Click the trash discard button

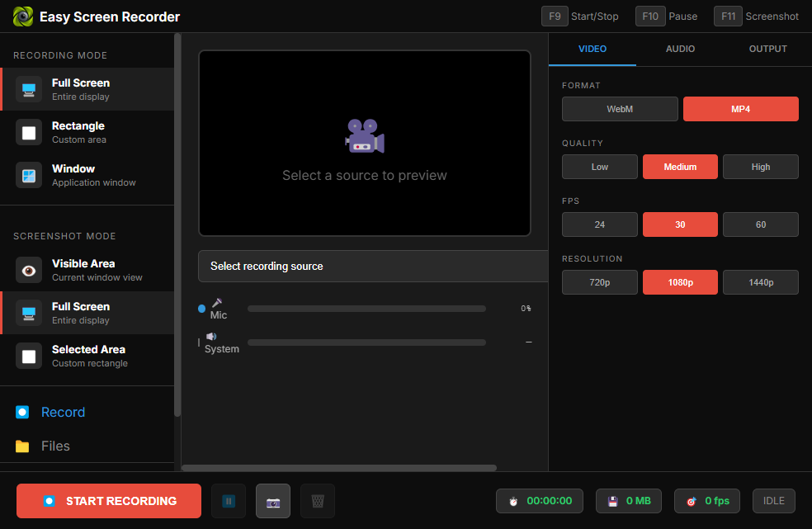click(318, 501)
